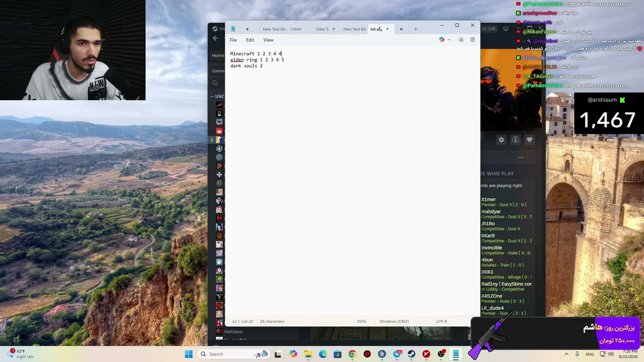Click the UTF-8 encoding indicator
The height and width of the screenshot is (362, 644).
(x=441, y=321)
